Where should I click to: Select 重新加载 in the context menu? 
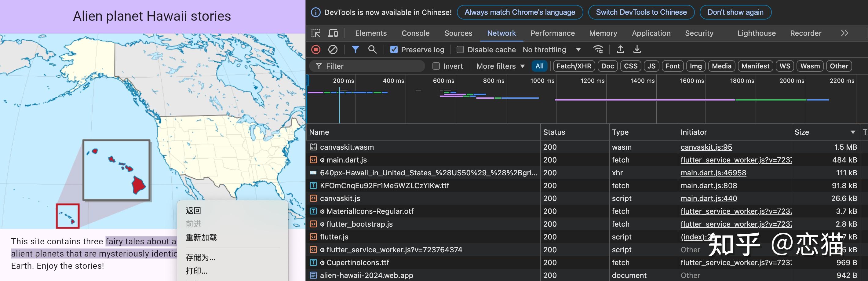pos(201,237)
